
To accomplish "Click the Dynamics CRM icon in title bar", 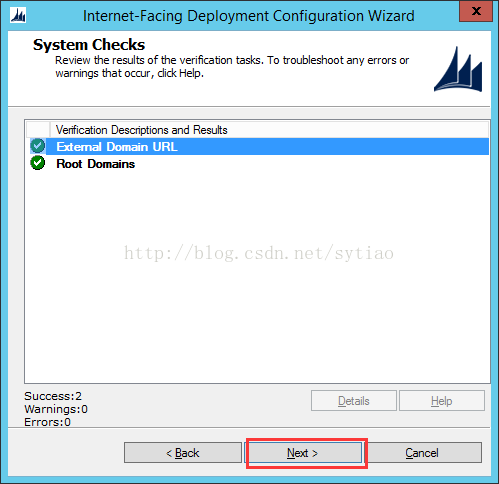I will 18,15.
